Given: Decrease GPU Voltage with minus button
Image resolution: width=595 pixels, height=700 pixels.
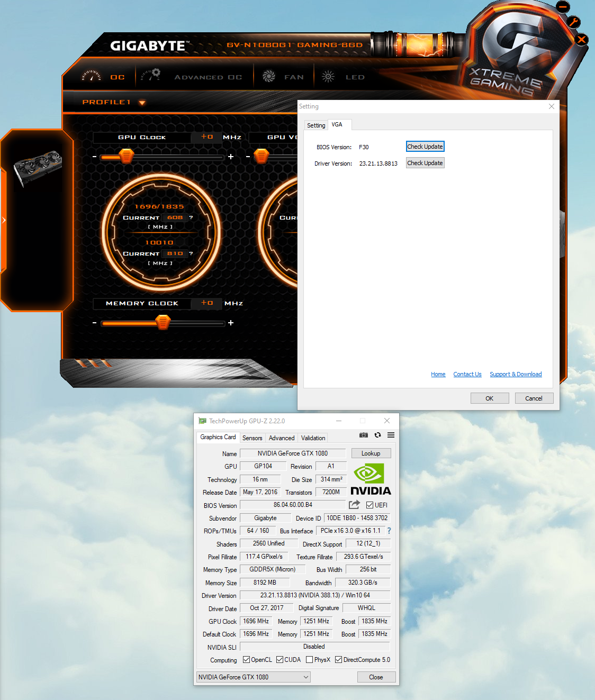Looking at the screenshot, I should point(248,157).
